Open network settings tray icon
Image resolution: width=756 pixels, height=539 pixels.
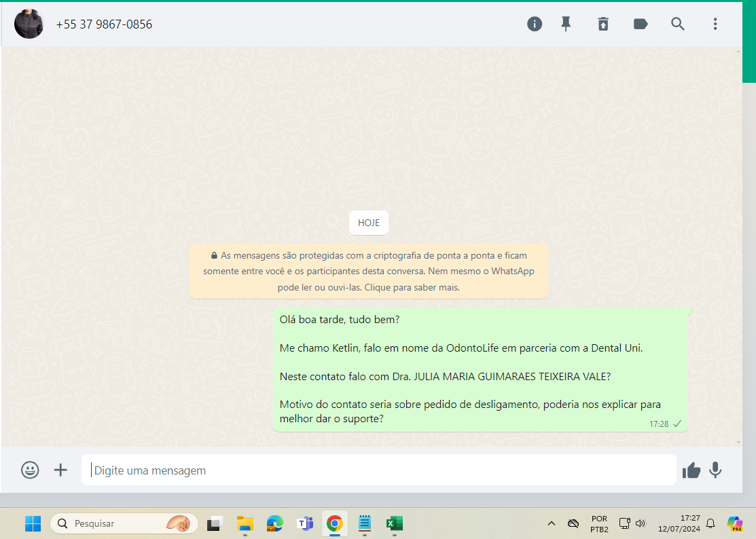tap(624, 523)
